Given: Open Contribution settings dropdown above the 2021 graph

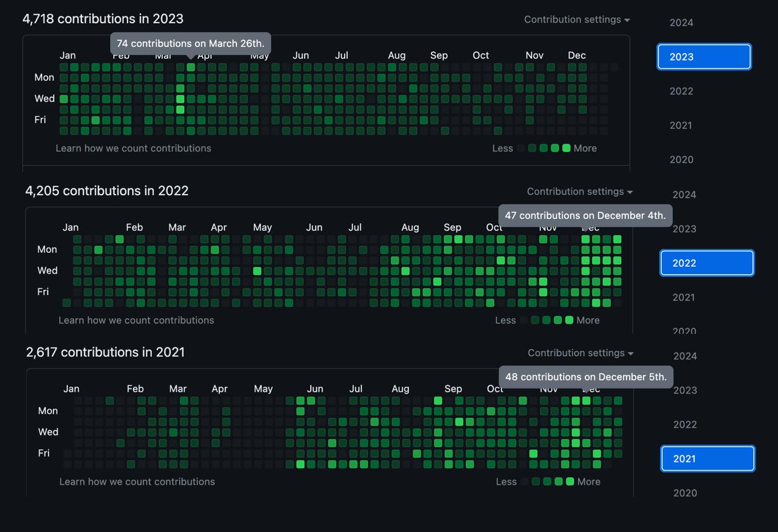Looking at the screenshot, I should pos(580,353).
